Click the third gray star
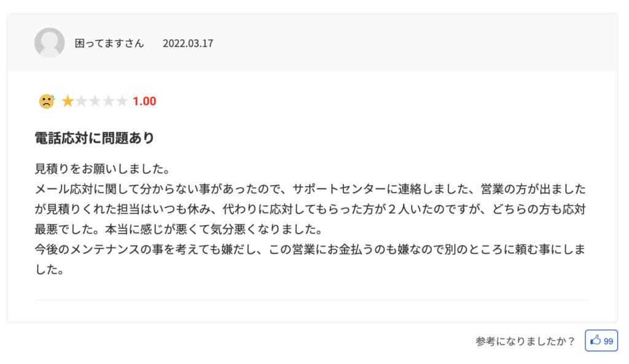Image resolution: width=629 pixels, height=364 pixels. click(95, 101)
